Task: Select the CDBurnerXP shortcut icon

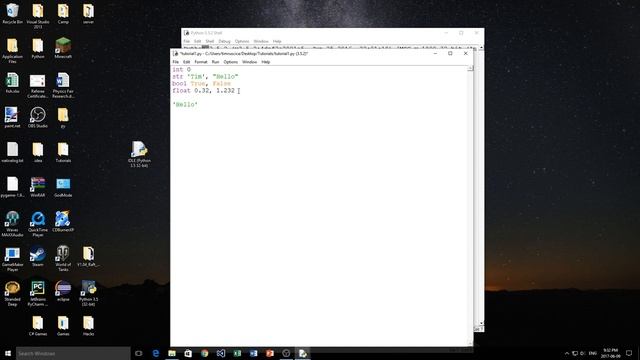Action: click(63, 222)
